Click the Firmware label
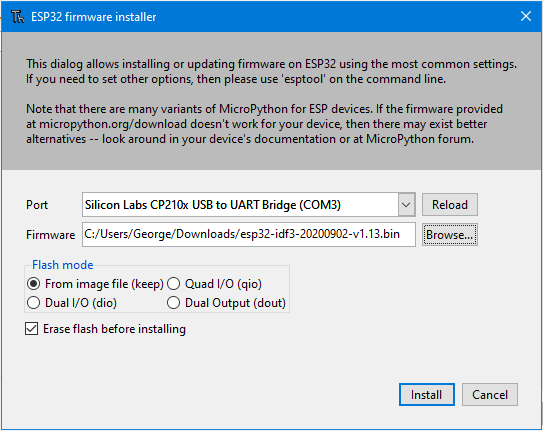 [51, 235]
